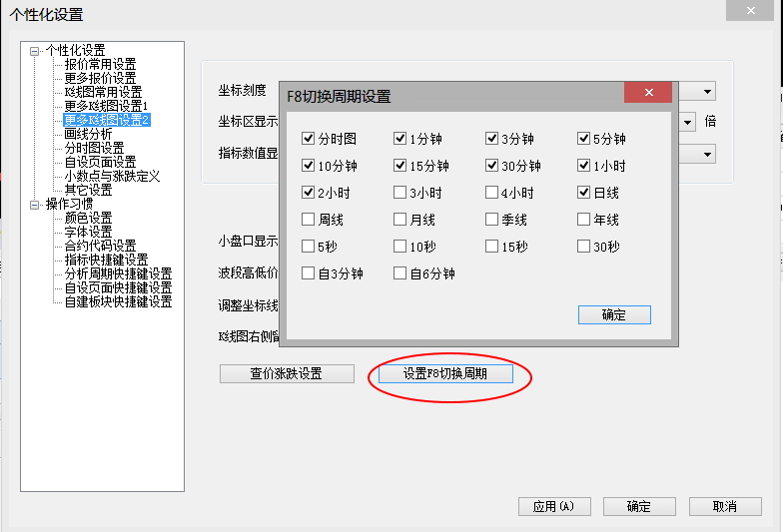This screenshot has height=532, width=783.
Task: Tick the 自3分钟 custom period
Action: 308,273
